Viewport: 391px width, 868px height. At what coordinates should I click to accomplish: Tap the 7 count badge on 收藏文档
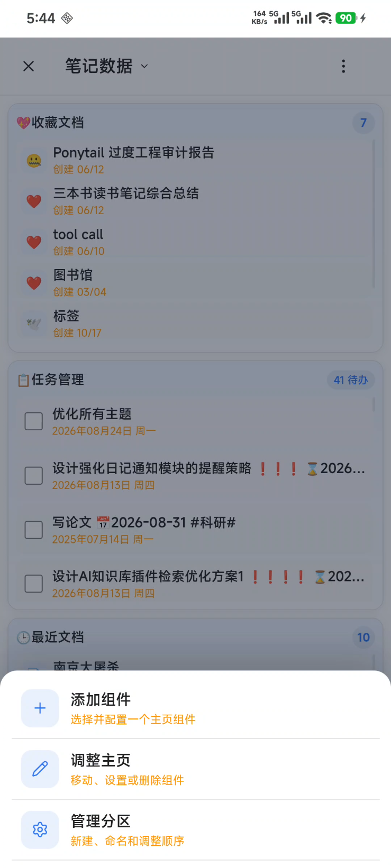363,123
